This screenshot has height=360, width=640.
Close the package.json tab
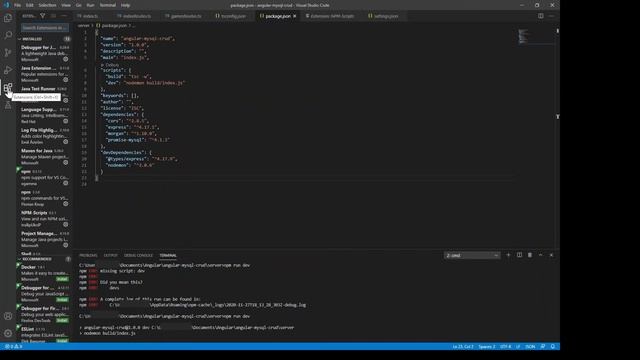(295, 16)
